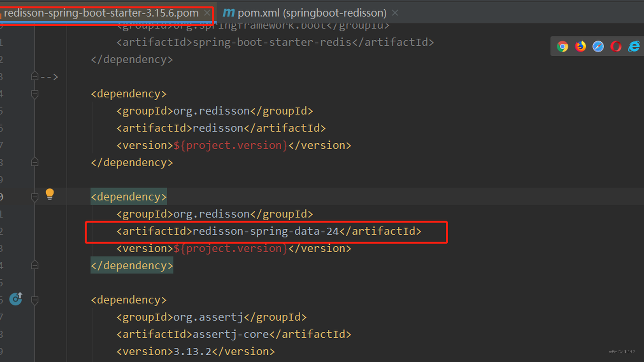The height and width of the screenshot is (362, 644).
Task: Click the closing dependency tag highlighted green
Action: 132,266
